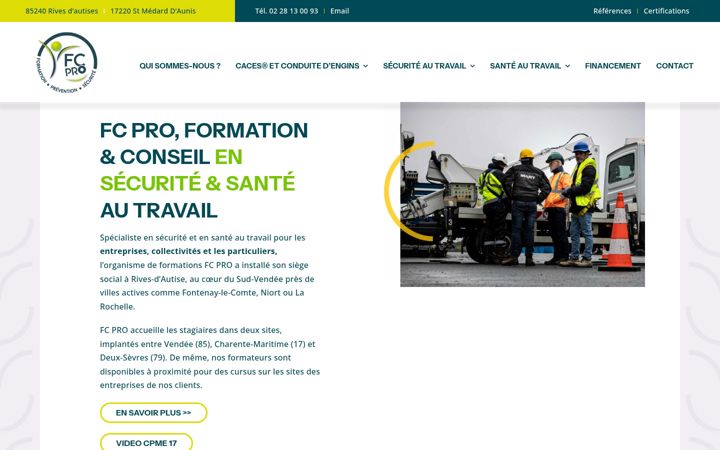Open the Références link
The height and width of the screenshot is (450, 720).
pyautogui.click(x=612, y=11)
